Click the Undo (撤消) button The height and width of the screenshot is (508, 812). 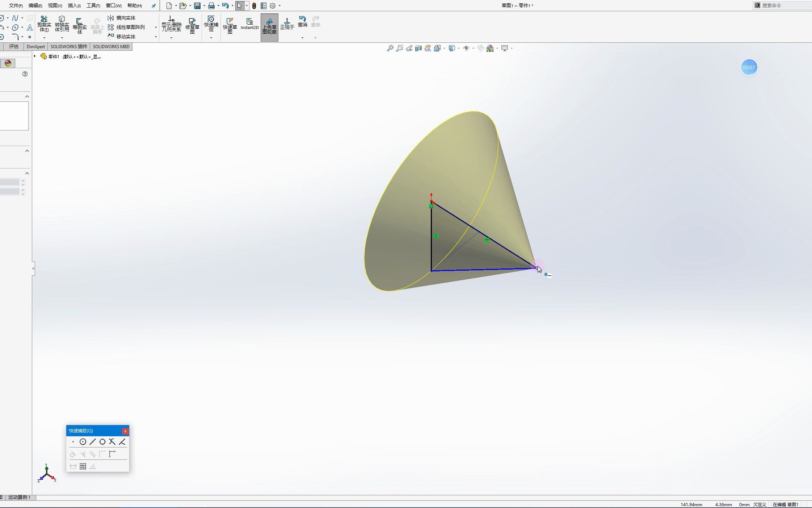302,21
